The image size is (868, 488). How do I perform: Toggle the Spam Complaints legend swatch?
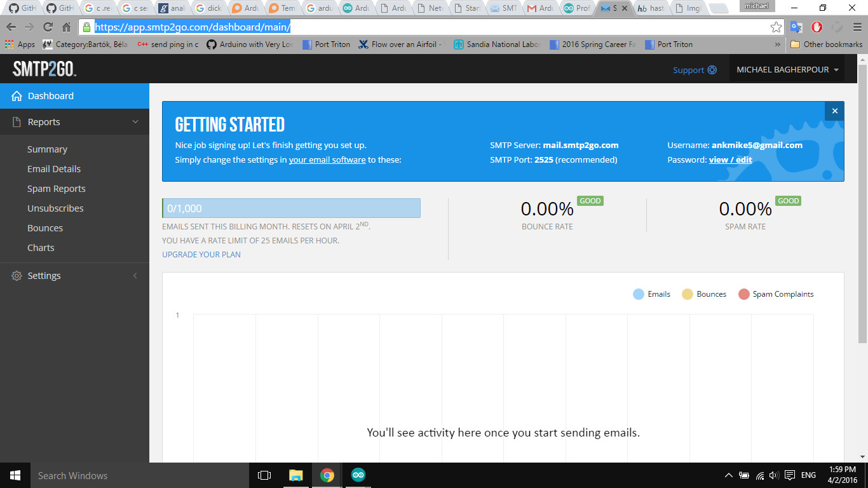(x=744, y=294)
